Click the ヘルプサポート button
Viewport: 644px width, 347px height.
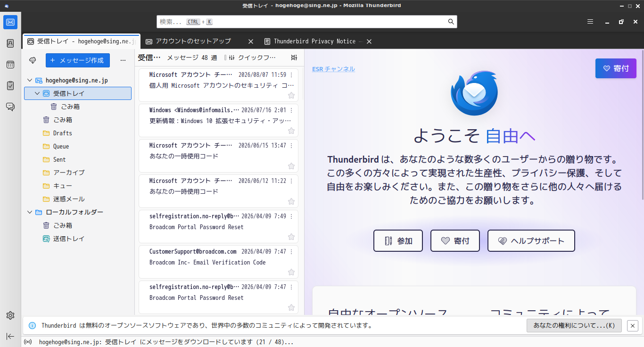pyautogui.click(x=531, y=241)
